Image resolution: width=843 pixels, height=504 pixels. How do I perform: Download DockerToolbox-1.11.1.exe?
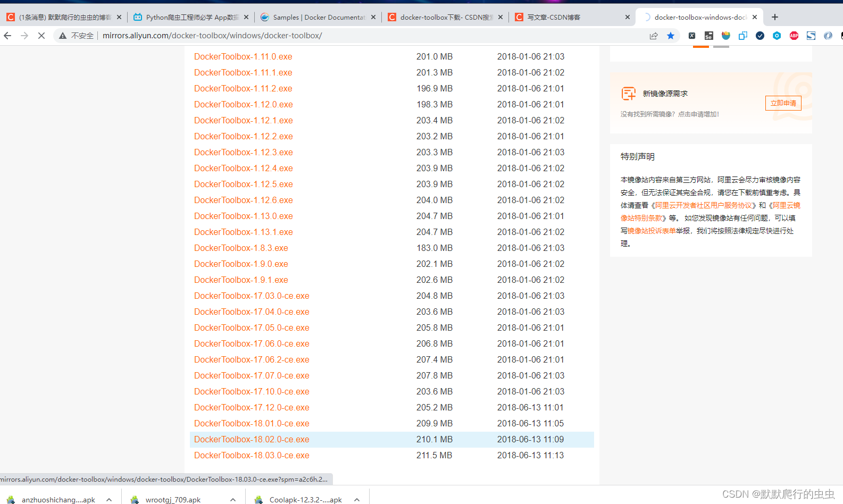243,72
